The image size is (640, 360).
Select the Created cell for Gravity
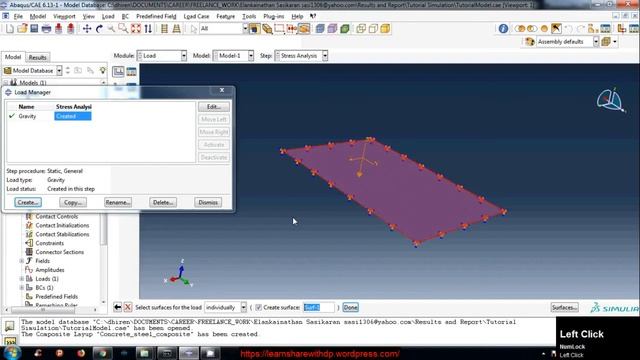tap(73, 116)
